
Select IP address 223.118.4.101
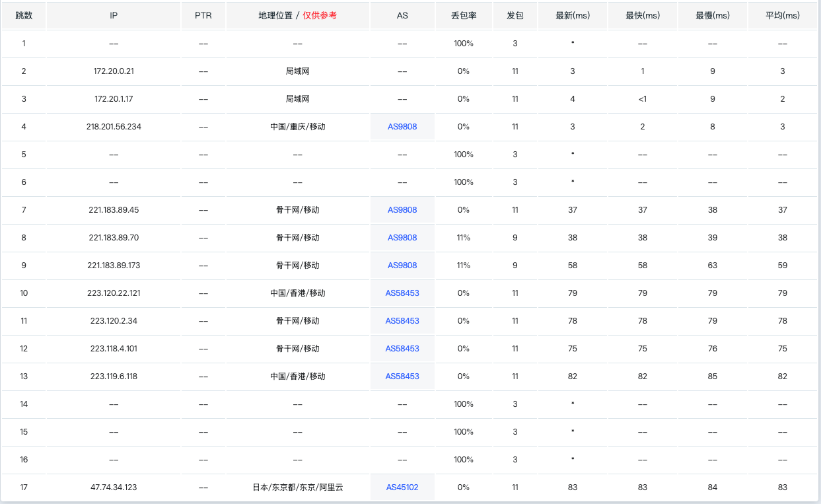click(x=114, y=349)
